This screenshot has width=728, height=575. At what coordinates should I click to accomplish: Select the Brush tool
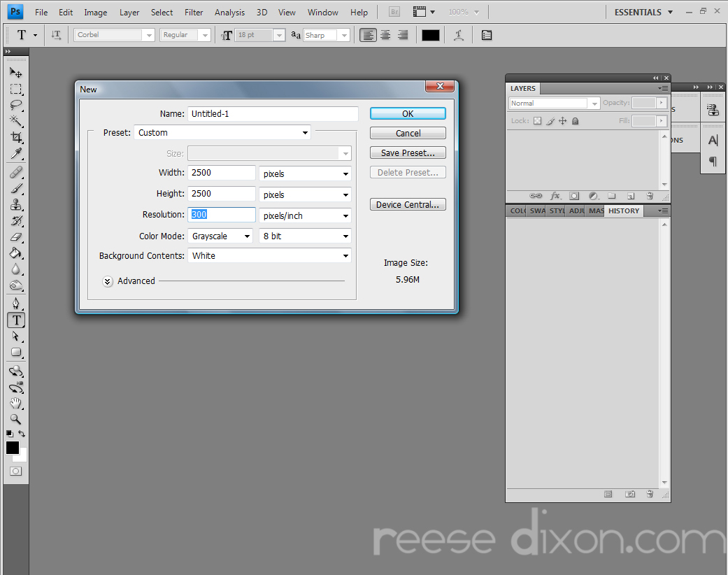[x=16, y=189]
